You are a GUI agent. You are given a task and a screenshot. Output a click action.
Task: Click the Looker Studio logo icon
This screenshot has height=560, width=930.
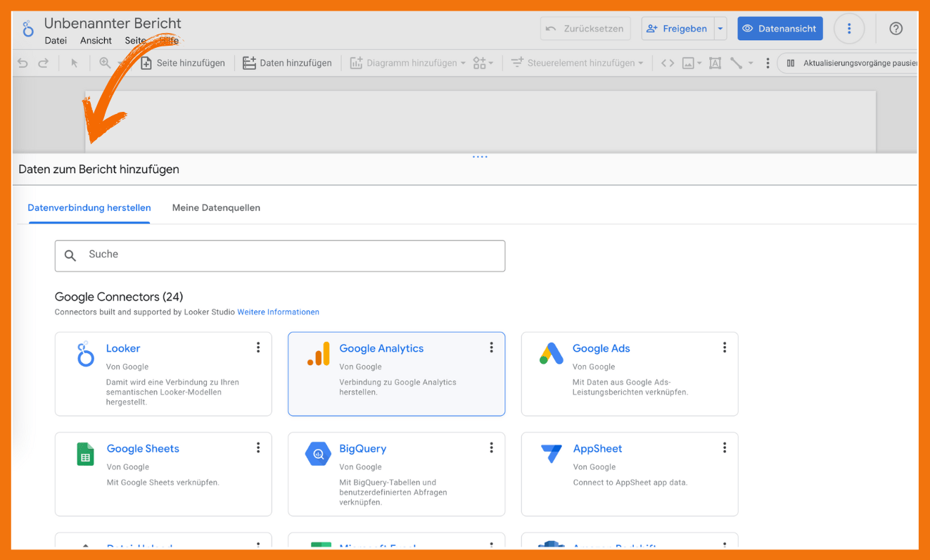pyautogui.click(x=28, y=29)
